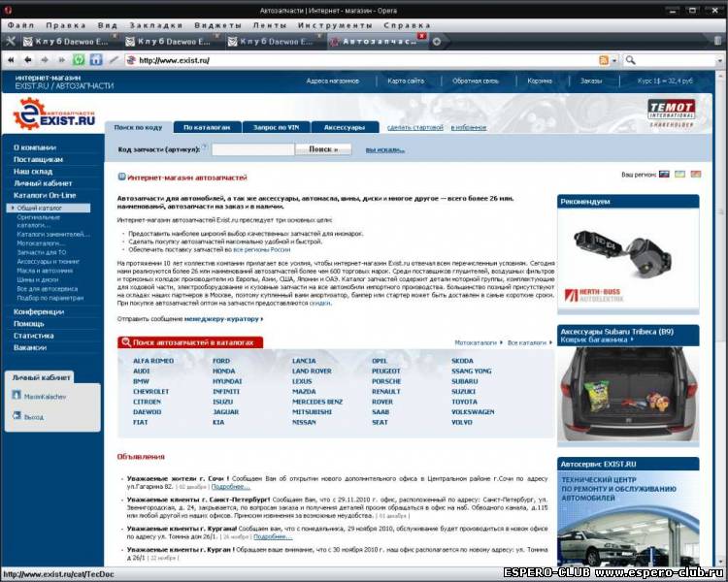Select the third region flag icon

[x=696, y=174]
